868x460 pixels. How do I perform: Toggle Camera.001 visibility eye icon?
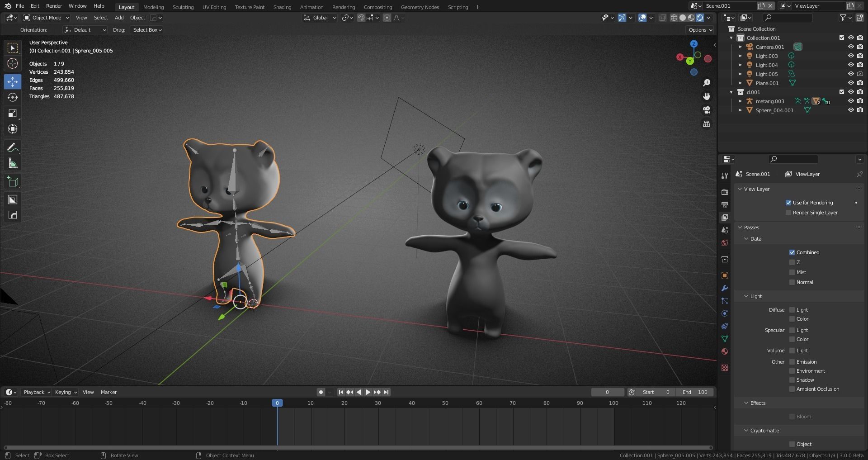(x=851, y=47)
